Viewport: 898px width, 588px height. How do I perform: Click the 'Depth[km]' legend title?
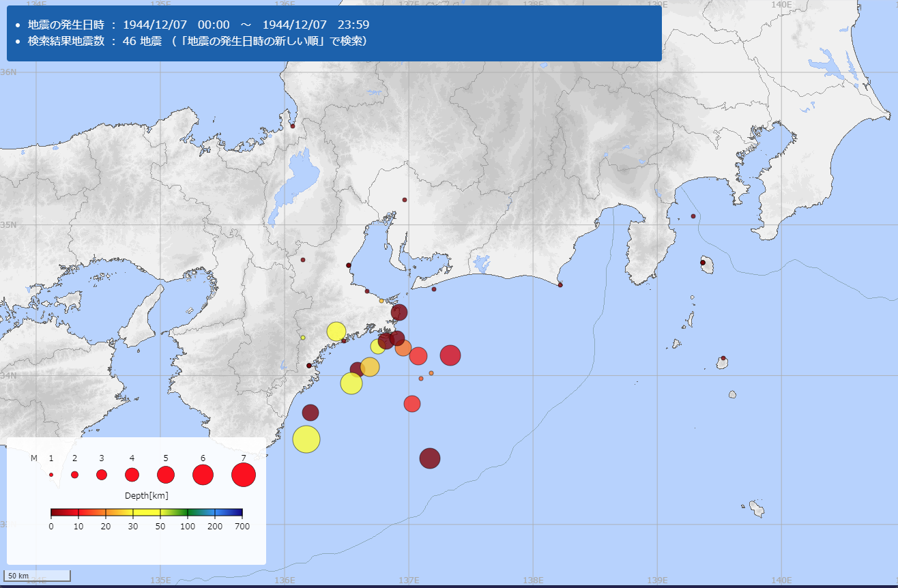pos(147,495)
